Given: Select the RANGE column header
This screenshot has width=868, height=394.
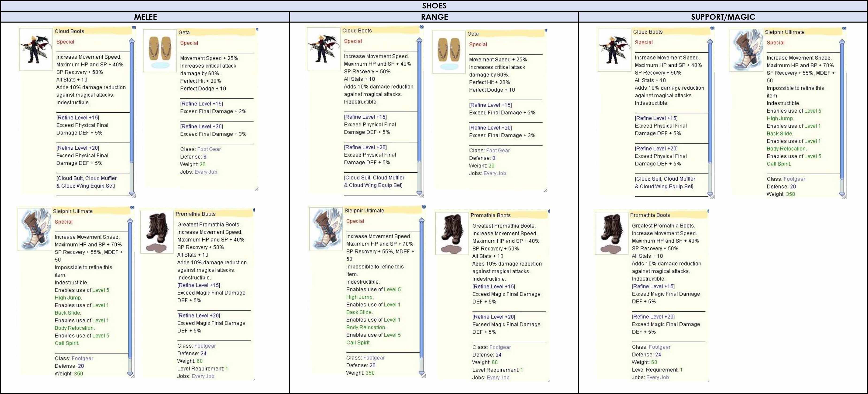Looking at the screenshot, I should click(434, 17).
